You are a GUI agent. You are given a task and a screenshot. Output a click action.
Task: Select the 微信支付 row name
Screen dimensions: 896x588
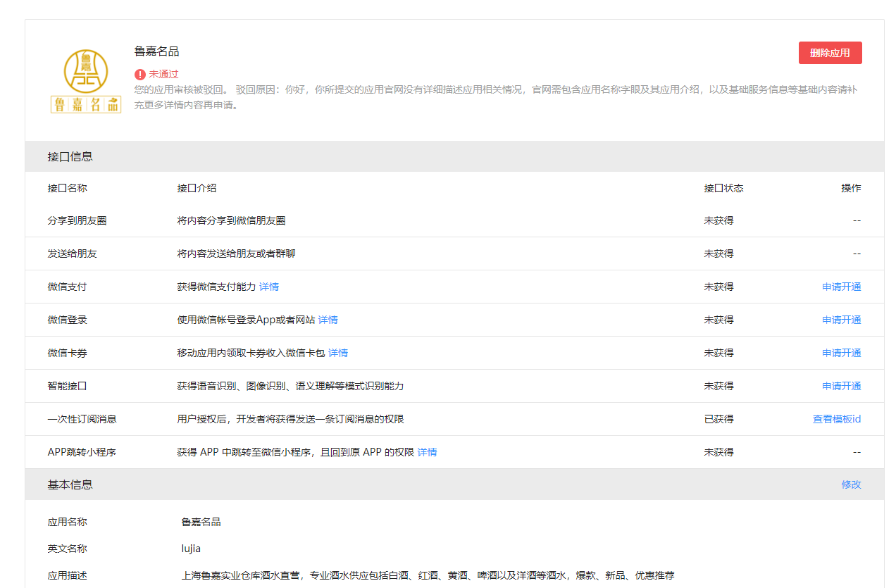click(x=68, y=287)
